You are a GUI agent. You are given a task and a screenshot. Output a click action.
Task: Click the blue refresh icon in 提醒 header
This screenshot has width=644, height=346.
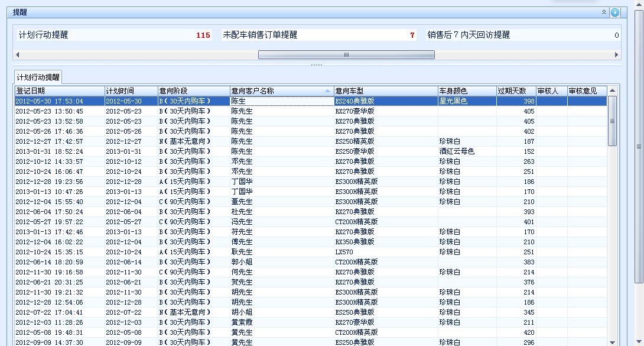pyautogui.click(x=615, y=12)
